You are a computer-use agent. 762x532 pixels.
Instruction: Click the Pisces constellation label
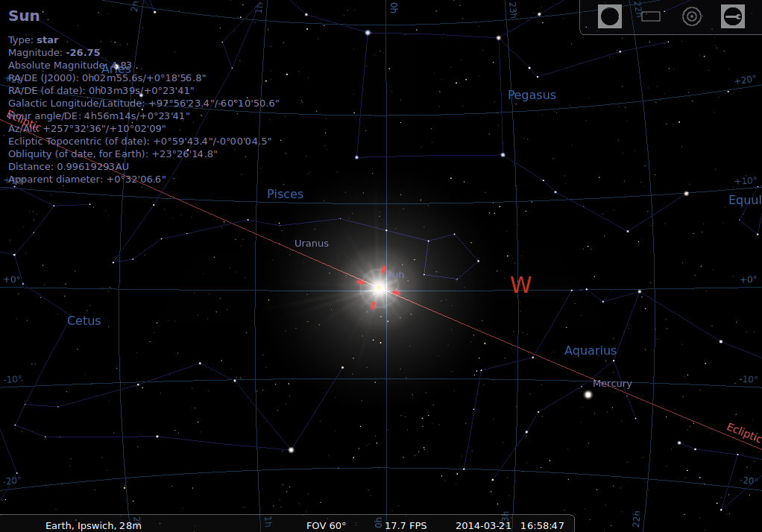click(285, 194)
